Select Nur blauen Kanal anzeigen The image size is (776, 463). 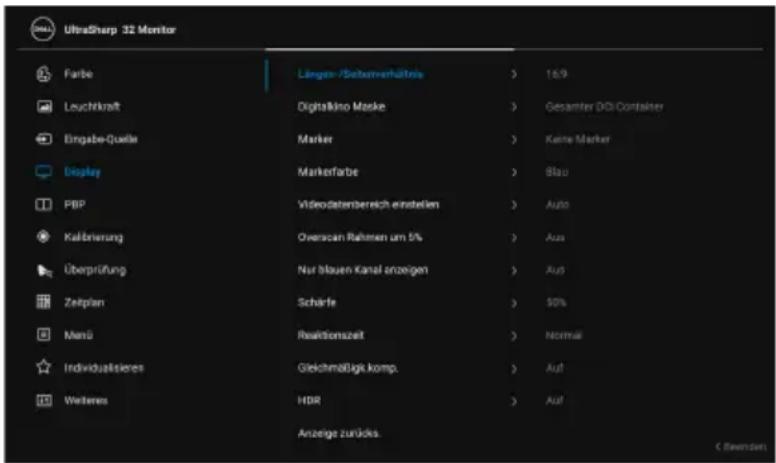pos(363,270)
